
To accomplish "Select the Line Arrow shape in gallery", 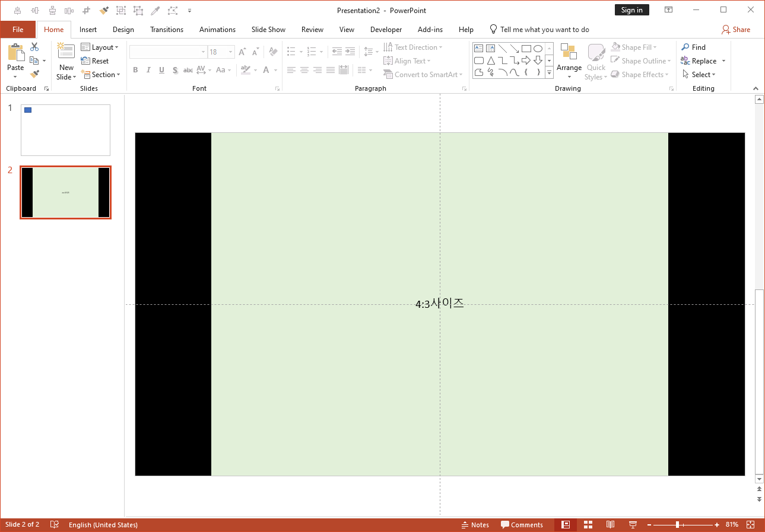I will tap(514, 49).
